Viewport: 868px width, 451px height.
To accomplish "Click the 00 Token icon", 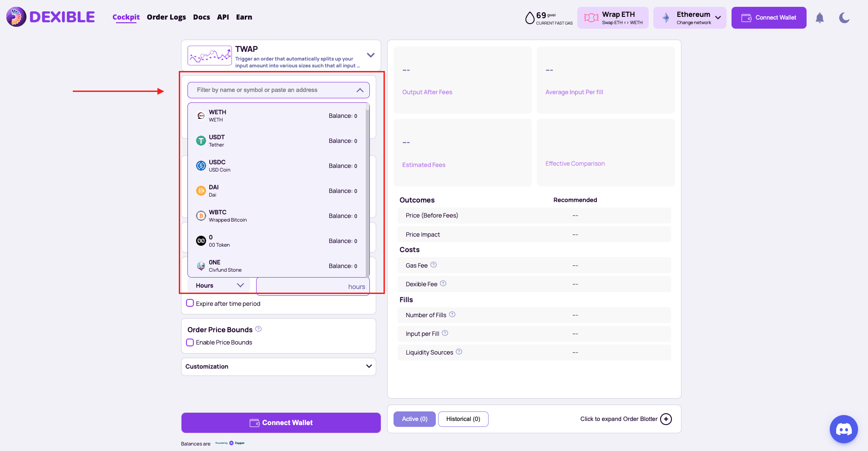I will (x=201, y=241).
